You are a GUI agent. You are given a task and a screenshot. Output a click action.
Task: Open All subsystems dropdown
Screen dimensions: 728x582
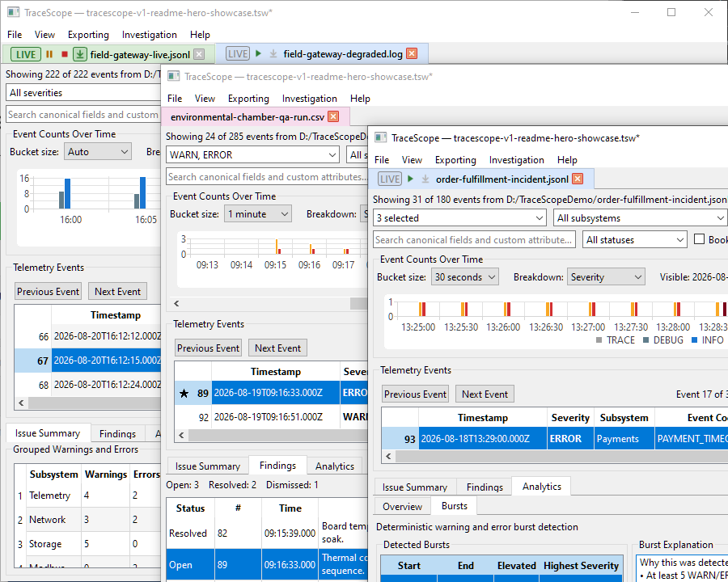pyautogui.click(x=641, y=217)
